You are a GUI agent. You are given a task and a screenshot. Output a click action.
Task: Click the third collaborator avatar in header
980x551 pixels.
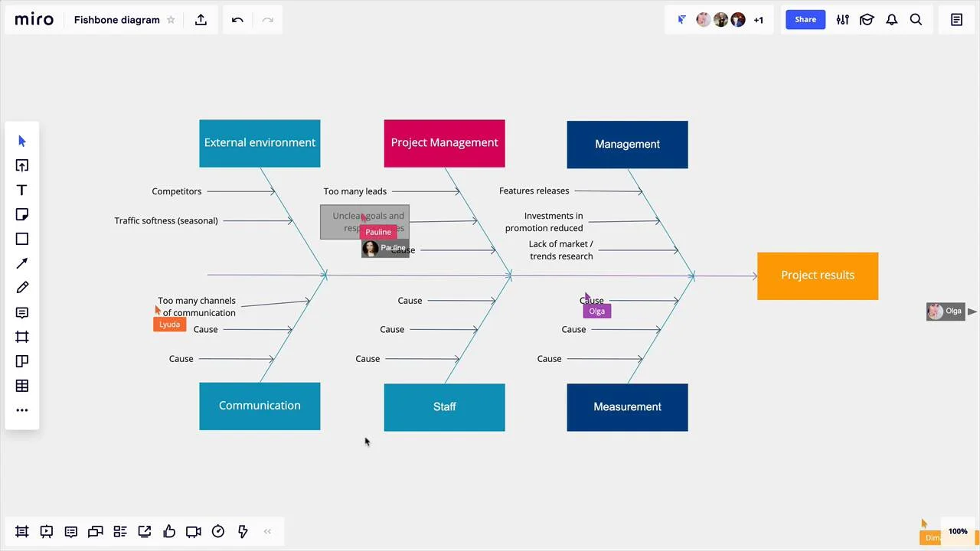pyautogui.click(x=738, y=20)
